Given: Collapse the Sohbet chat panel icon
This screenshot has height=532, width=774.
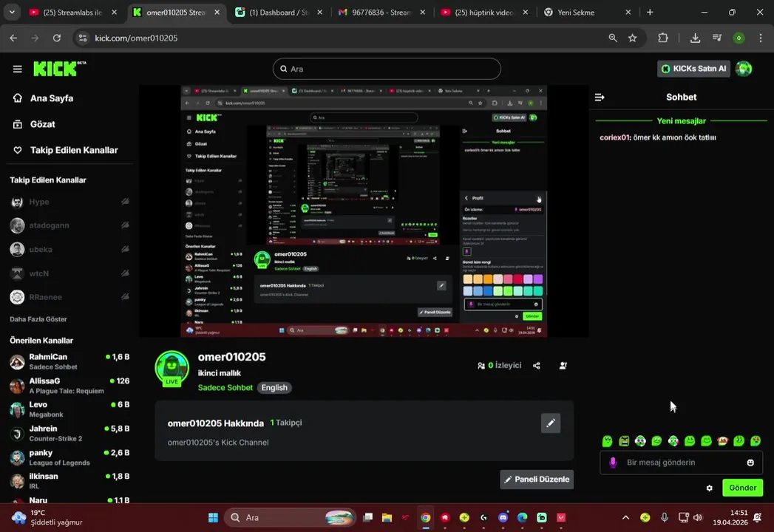Looking at the screenshot, I should (x=600, y=98).
